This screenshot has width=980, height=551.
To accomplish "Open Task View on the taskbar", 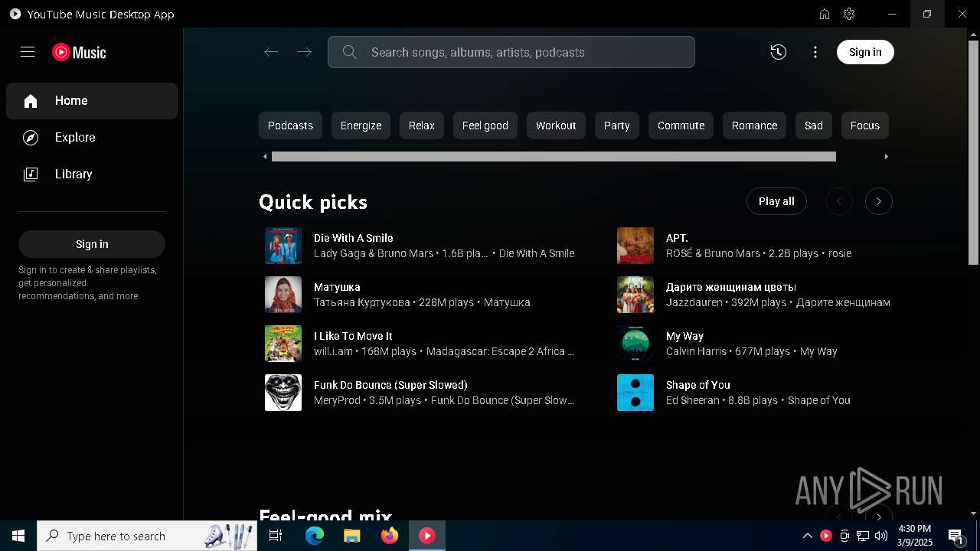I will point(276,536).
